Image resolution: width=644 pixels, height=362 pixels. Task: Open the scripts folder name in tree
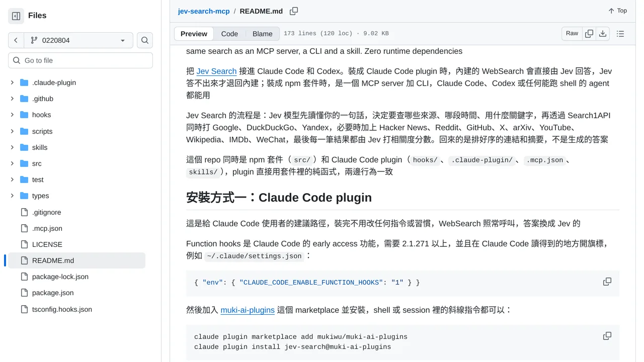pos(42,131)
